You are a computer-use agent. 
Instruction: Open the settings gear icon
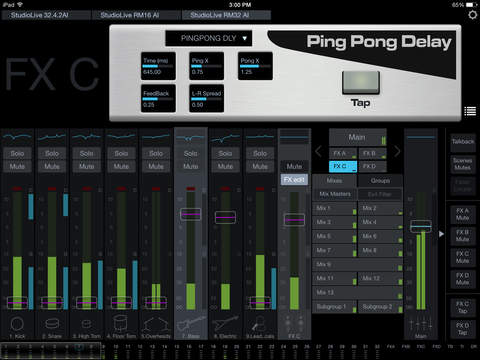tap(473, 15)
